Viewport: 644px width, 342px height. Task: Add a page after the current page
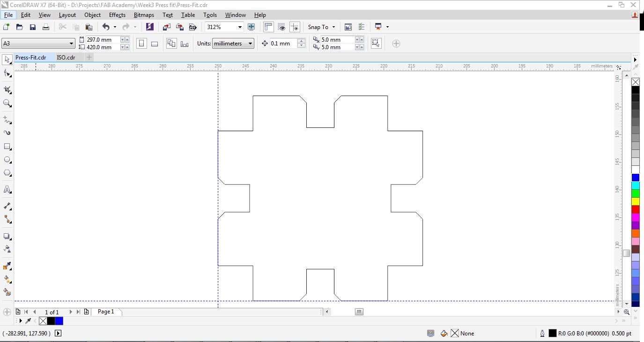click(87, 312)
